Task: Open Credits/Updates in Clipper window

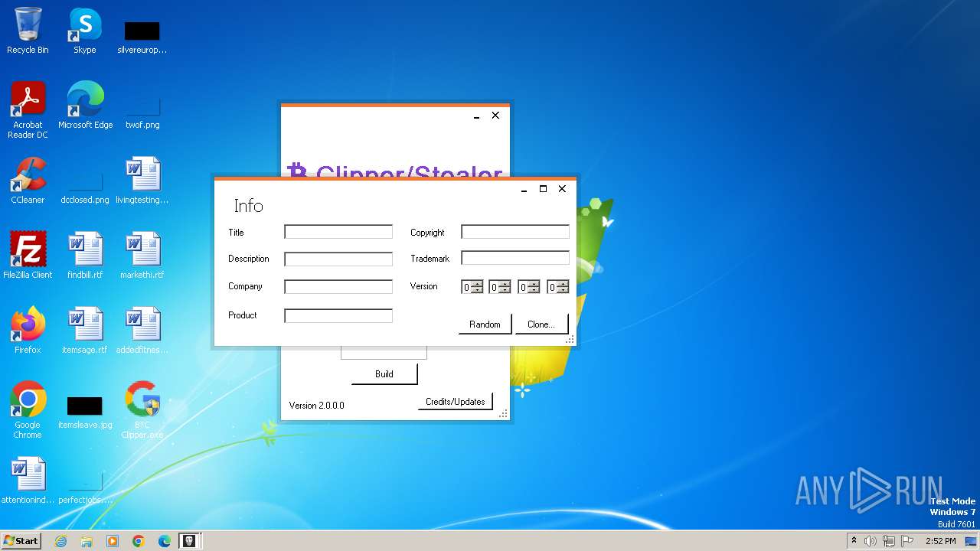Action: (456, 401)
